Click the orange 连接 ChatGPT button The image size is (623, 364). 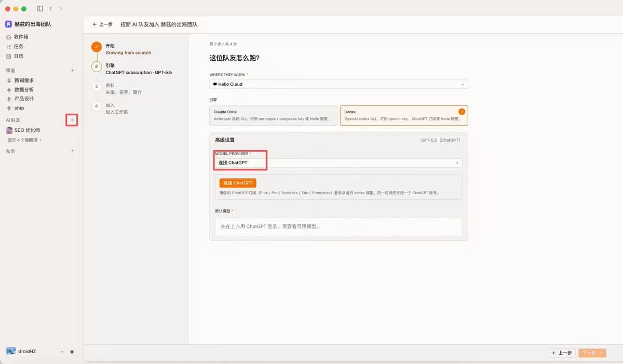(238, 183)
